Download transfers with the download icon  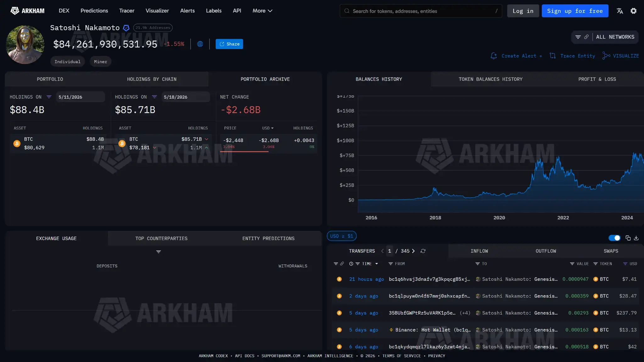tap(636, 238)
